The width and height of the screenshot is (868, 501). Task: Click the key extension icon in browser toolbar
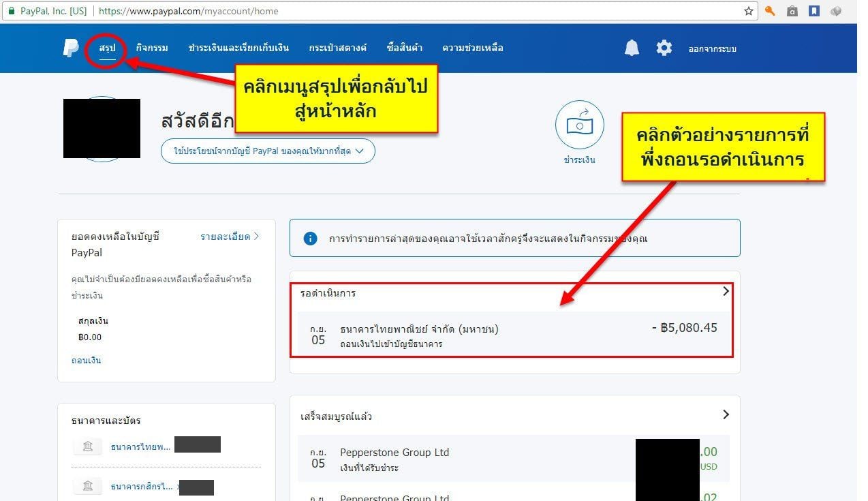770,11
